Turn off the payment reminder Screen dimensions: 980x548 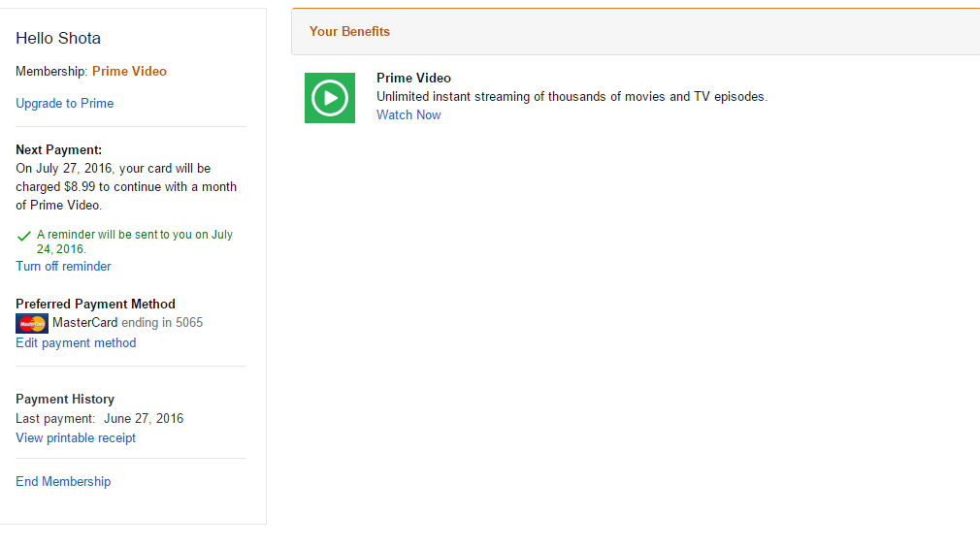[x=63, y=266]
